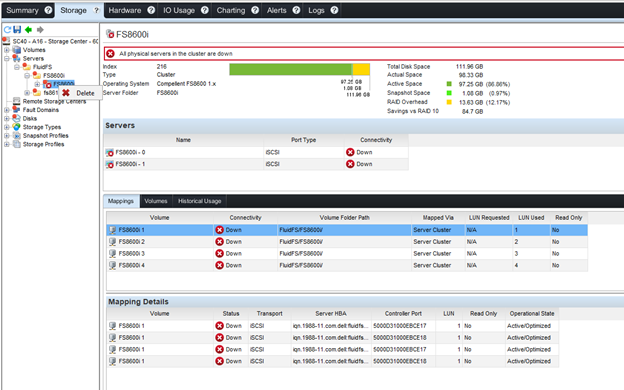Image resolution: width=624 pixels, height=390 pixels.
Task: Sort mappings by LUN Used header
Action: point(531,218)
